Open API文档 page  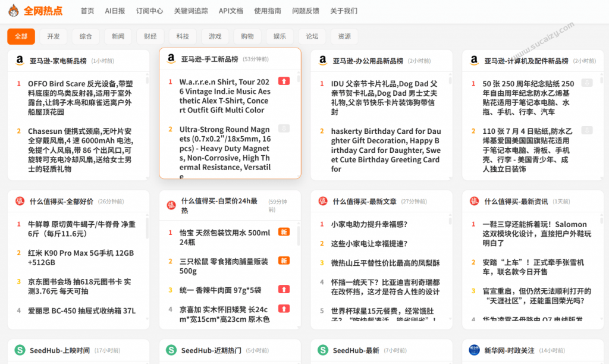[x=231, y=11]
